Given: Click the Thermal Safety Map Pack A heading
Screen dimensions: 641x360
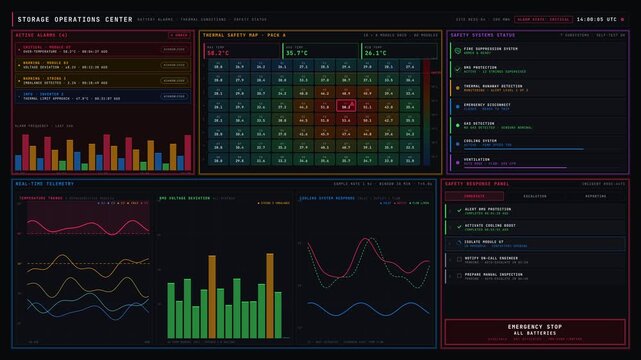Looking at the screenshot, I should coord(244,35).
